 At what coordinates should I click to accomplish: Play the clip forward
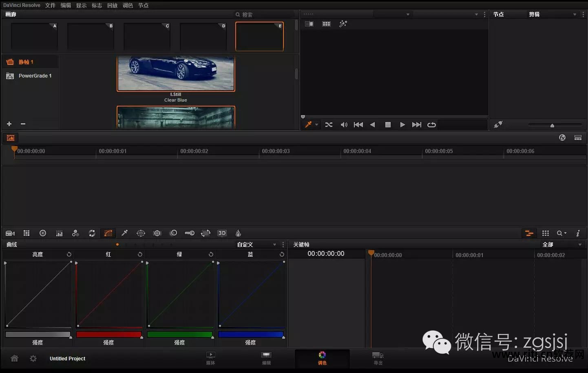pos(402,125)
